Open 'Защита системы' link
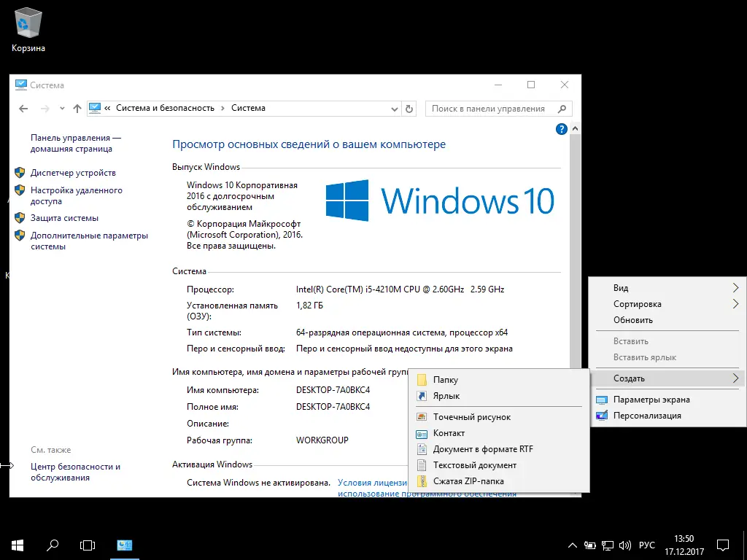 [x=64, y=218]
